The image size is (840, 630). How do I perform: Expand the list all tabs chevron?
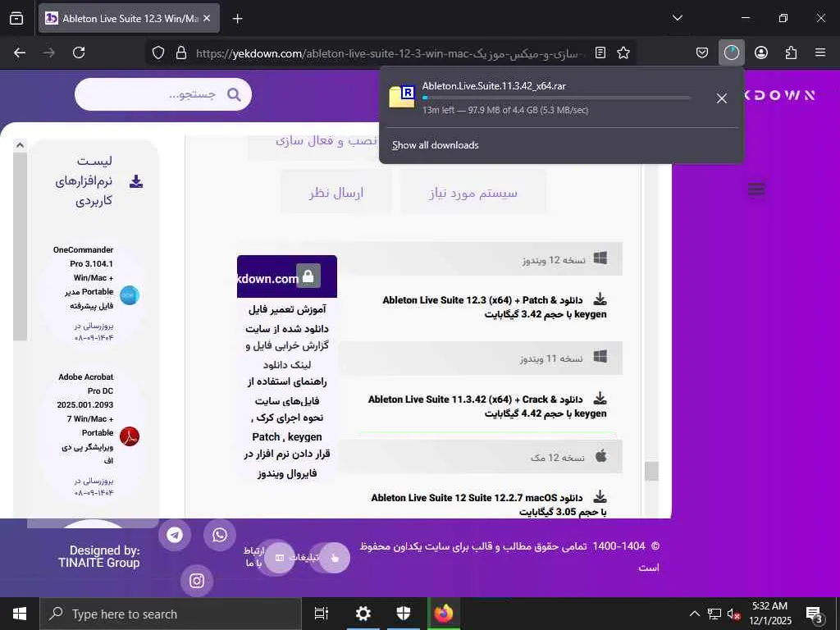[x=677, y=18]
